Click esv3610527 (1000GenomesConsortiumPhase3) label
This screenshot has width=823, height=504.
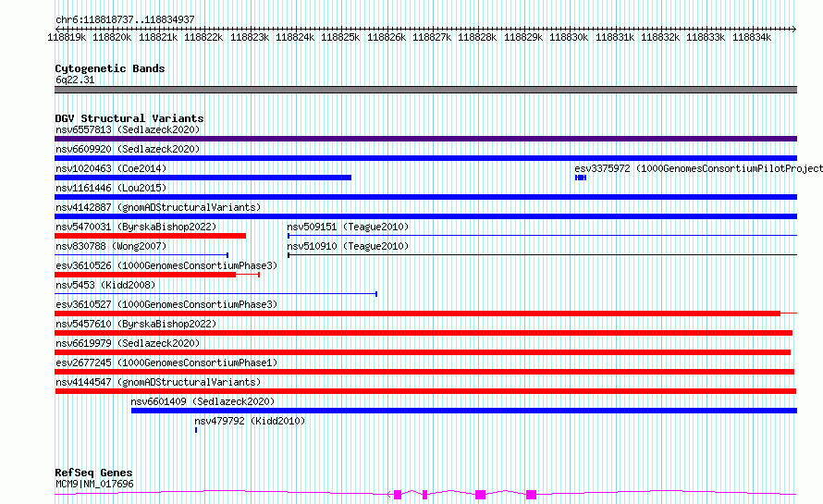pyautogui.click(x=166, y=304)
